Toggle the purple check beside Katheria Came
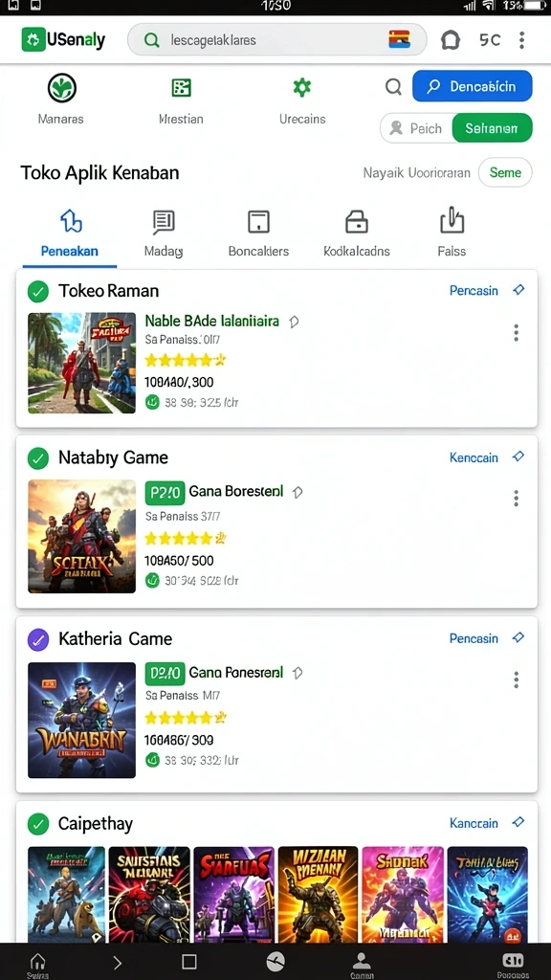The image size is (551, 980). coord(38,639)
